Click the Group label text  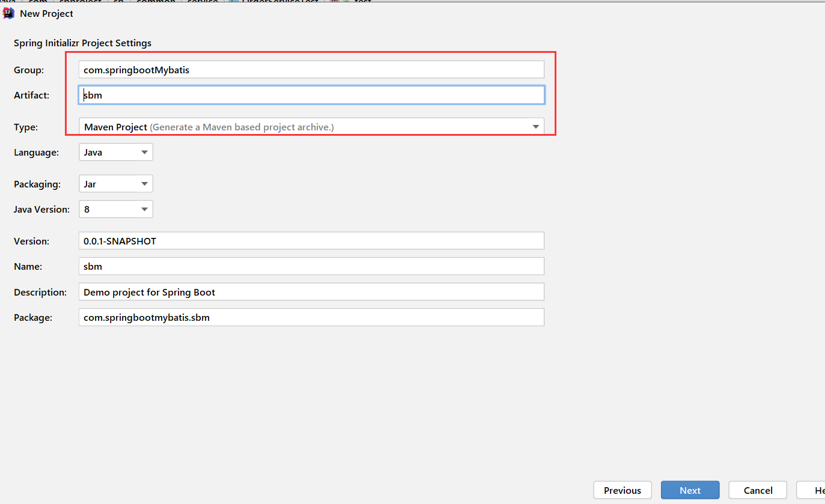pos(29,70)
